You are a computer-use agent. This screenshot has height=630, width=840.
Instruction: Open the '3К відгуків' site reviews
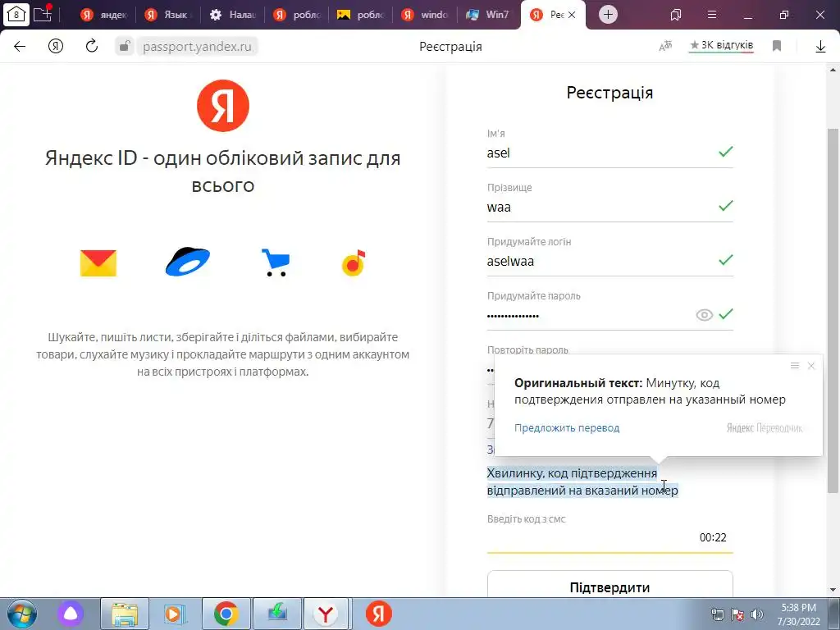coord(722,46)
